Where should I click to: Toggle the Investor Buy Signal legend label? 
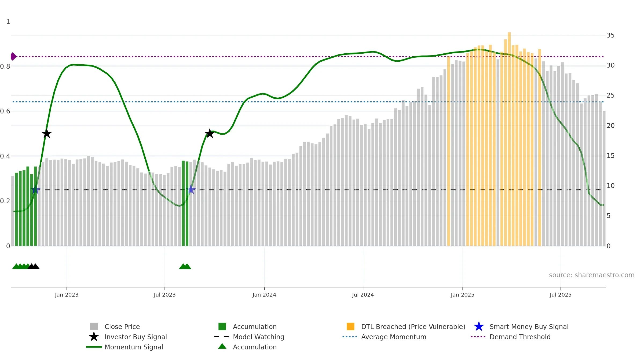[136, 337]
